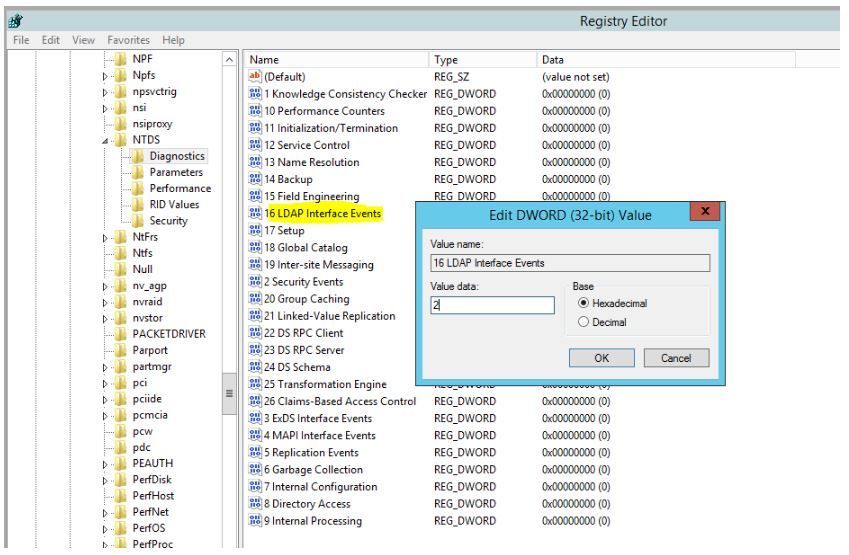849x555 pixels.
Task: Open the Favorites menu
Action: point(128,40)
